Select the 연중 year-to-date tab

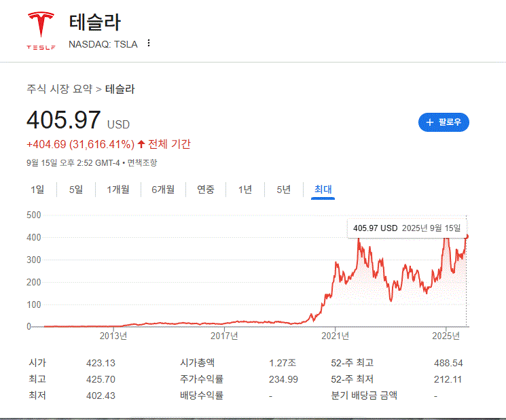coord(206,190)
